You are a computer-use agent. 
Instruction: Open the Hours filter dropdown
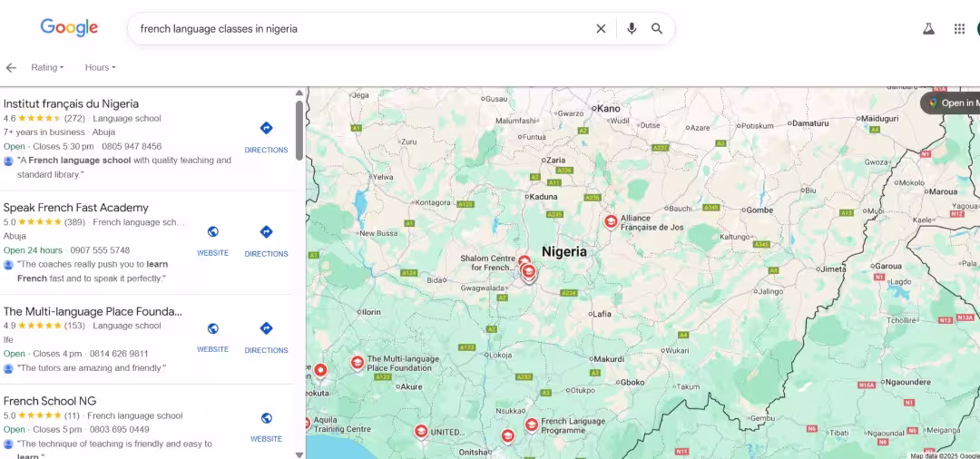100,67
